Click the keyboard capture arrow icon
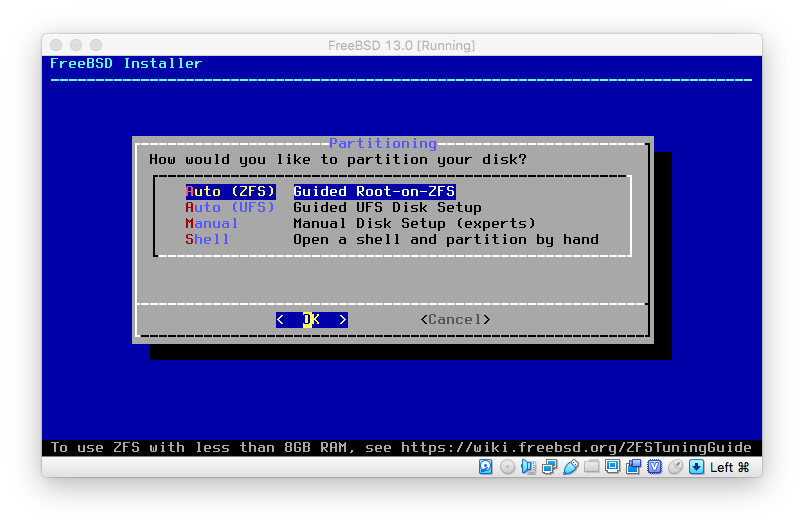The image size is (804, 527). click(697, 467)
